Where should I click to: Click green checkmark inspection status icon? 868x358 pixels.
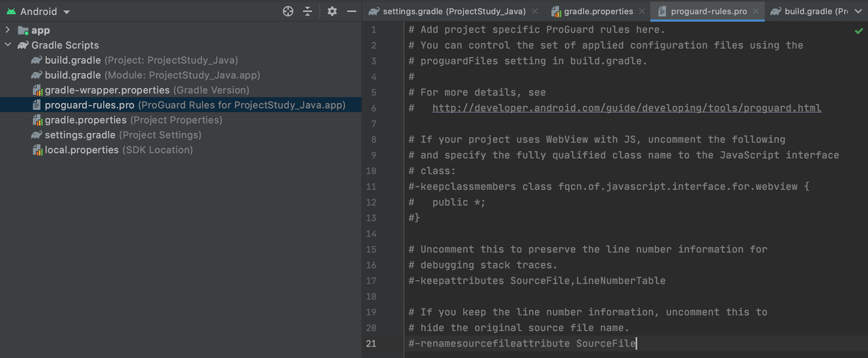tap(859, 31)
